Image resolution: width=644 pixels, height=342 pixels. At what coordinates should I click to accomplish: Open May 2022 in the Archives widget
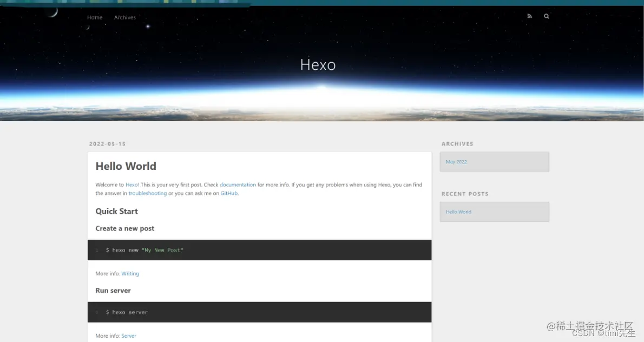[456, 162]
